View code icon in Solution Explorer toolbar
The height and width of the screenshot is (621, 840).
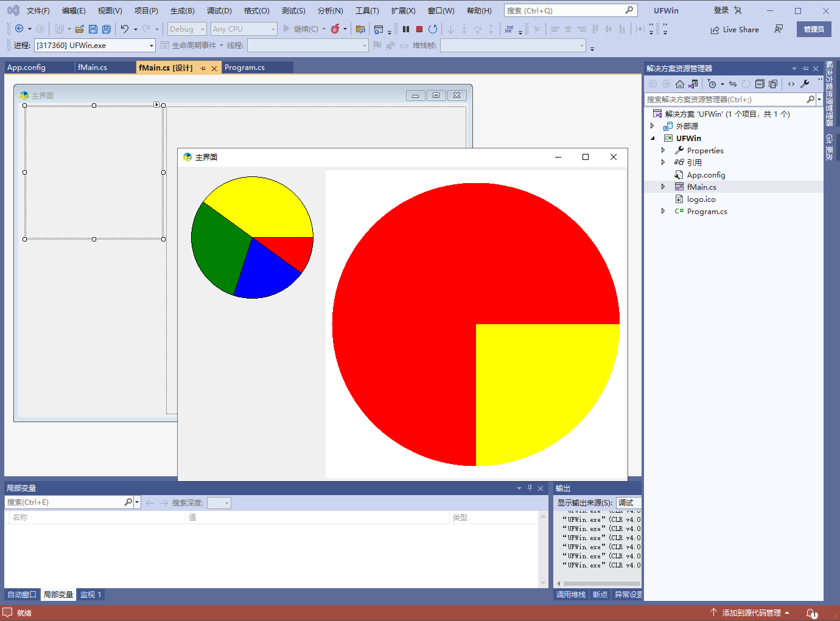click(x=791, y=84)
